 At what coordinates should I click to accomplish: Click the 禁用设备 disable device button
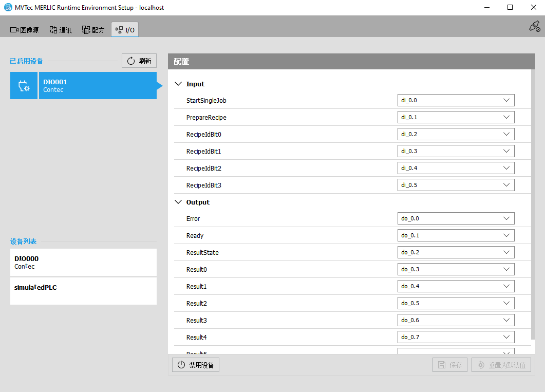click(196, 365)
